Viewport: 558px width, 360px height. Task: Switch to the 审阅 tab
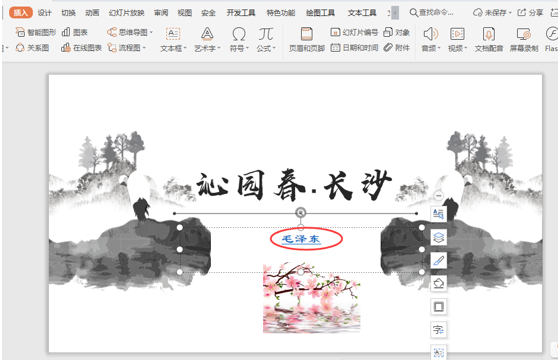pyautogui.click(x=161, y=13)
